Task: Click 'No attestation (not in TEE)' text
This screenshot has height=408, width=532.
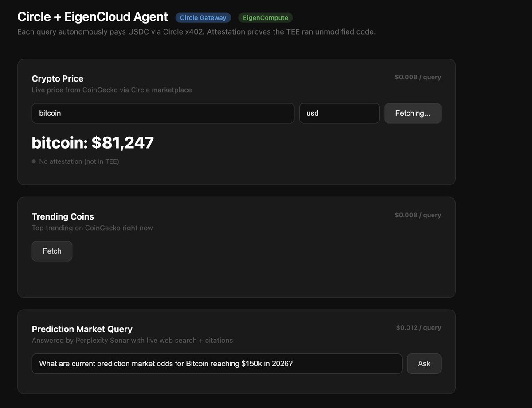Action: 79,161
